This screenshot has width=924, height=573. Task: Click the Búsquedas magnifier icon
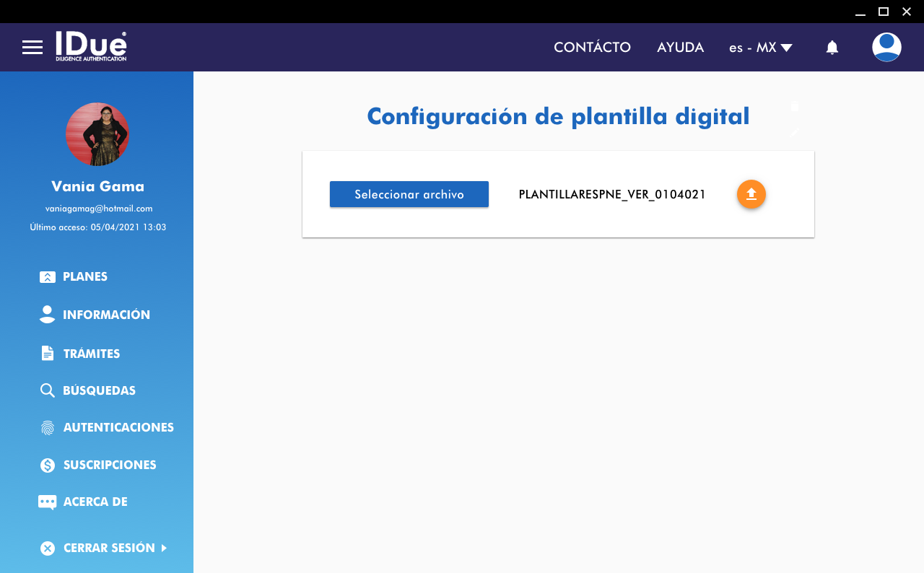48,390
